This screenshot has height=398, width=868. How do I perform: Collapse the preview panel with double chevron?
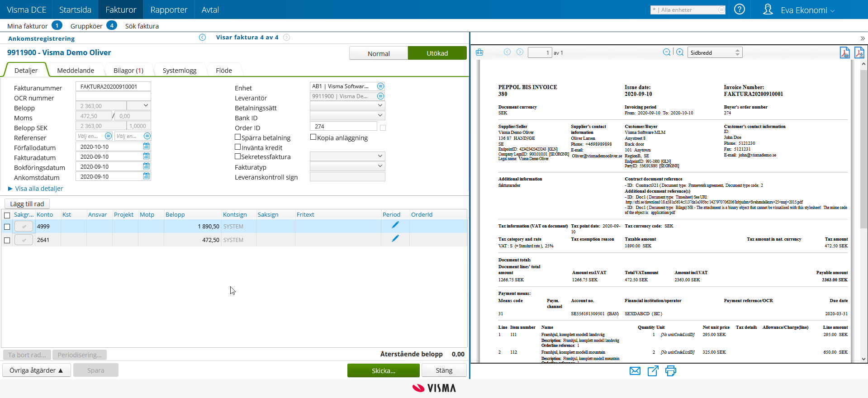[862, 38]
